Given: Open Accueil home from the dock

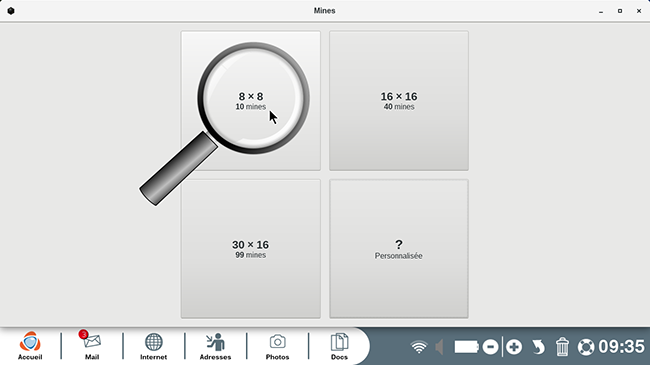Looking at the screenshot, I should (x=30, y=346).
